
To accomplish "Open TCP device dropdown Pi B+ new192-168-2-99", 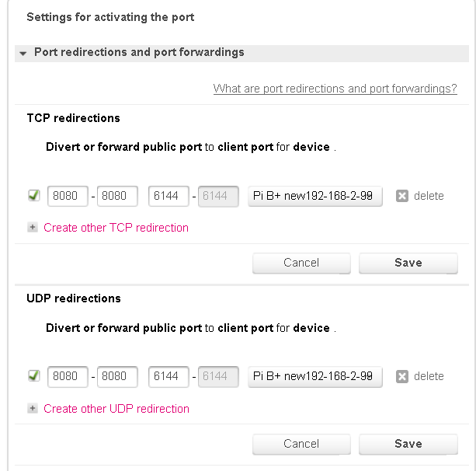I will click(x=315, y=196).
